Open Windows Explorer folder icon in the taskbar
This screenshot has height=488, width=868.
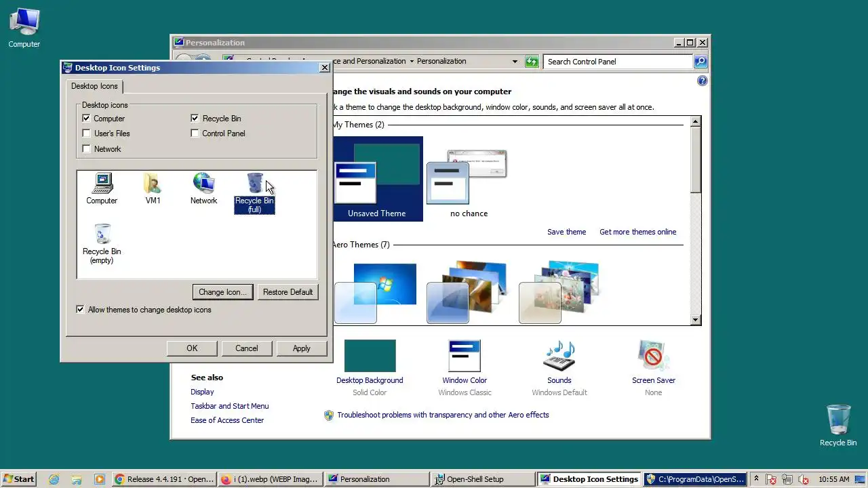click(77, 479)
